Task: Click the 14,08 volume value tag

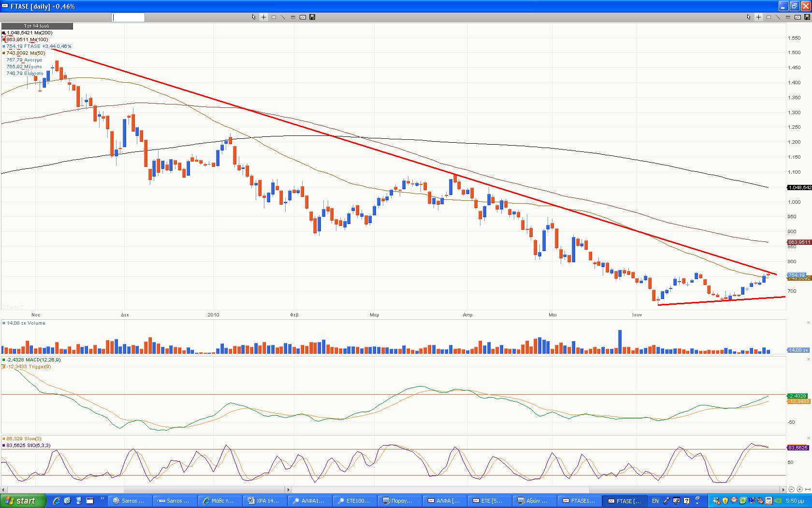Action: pos(798,350)
